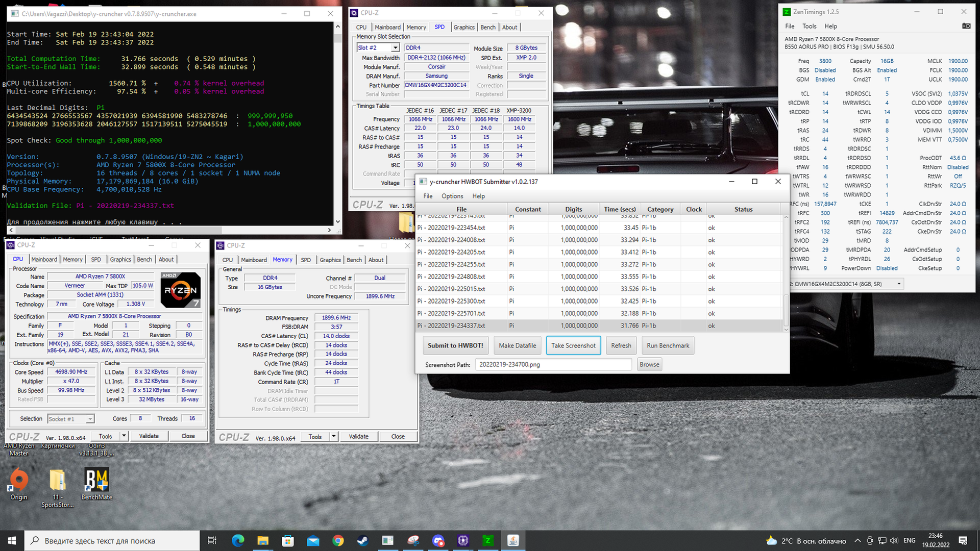Open the 11 - SportsStor folder icon
This screenshot has width=980, height=551.
pos(57,488)
